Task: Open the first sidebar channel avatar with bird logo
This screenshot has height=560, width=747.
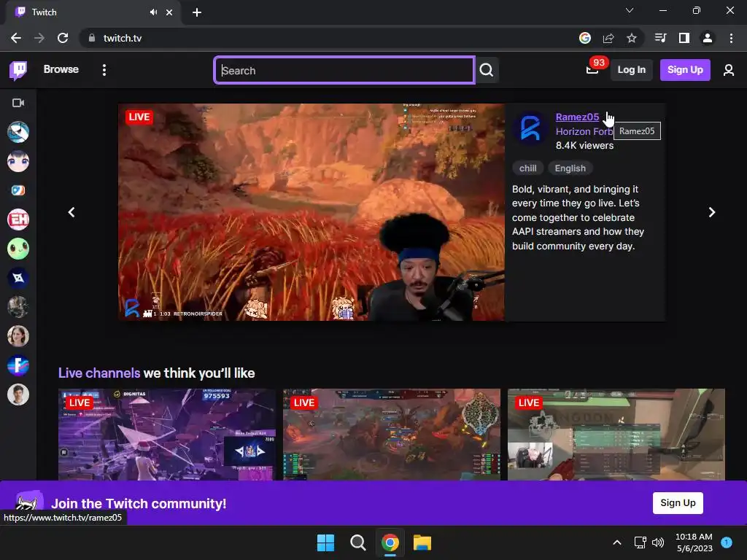Action: (x=18, y=132)
